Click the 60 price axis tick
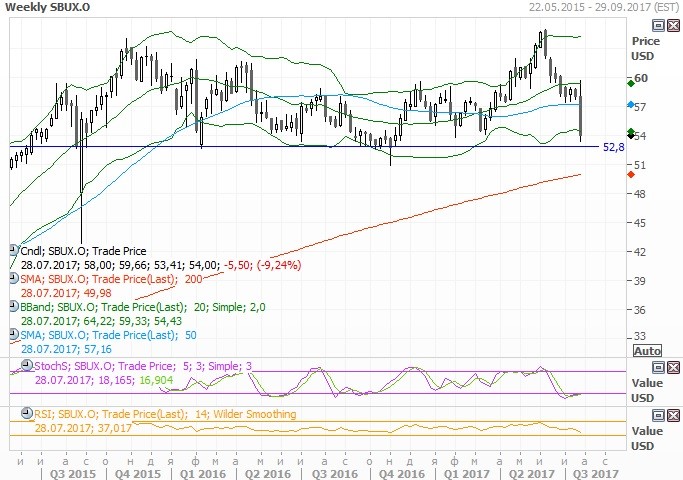The width and height of the screenshot is (683, 480). click(641, 78)
